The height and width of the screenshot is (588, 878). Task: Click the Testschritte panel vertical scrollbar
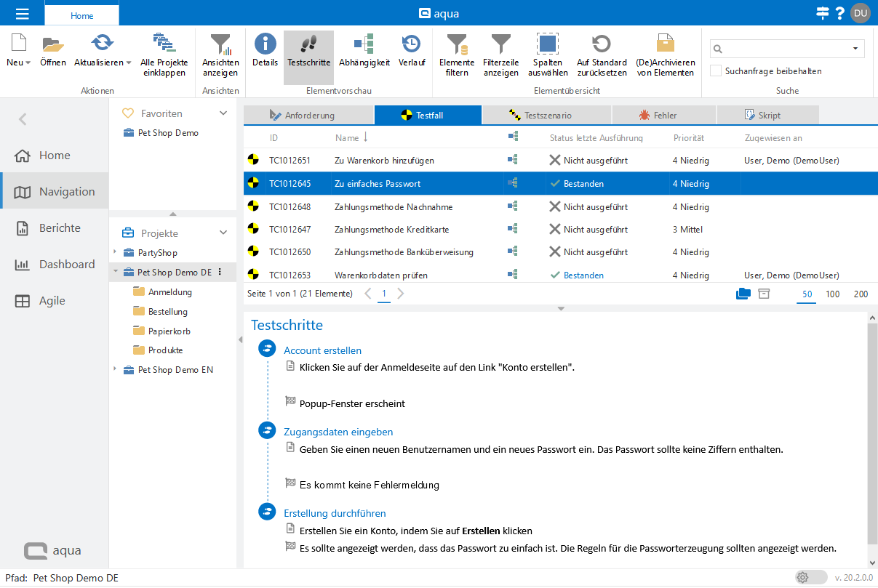[x=872, y=436]
